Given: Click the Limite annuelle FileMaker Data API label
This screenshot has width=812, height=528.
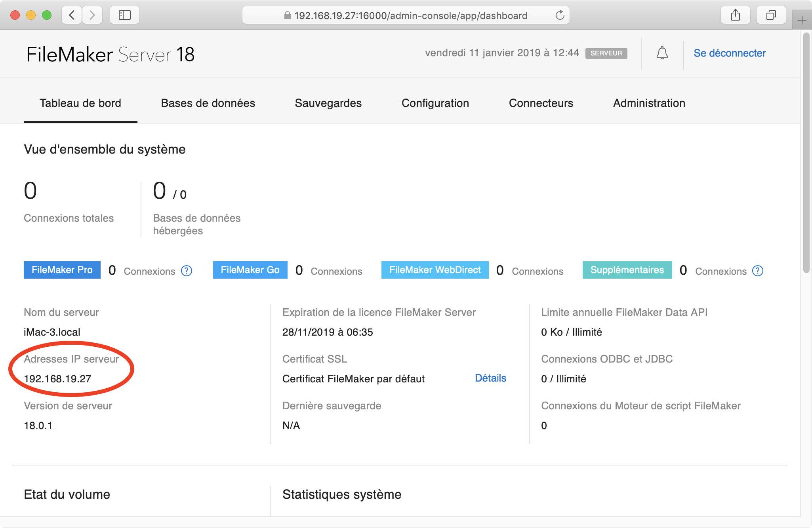Looking at the screenshot, I should coord(624,312).
